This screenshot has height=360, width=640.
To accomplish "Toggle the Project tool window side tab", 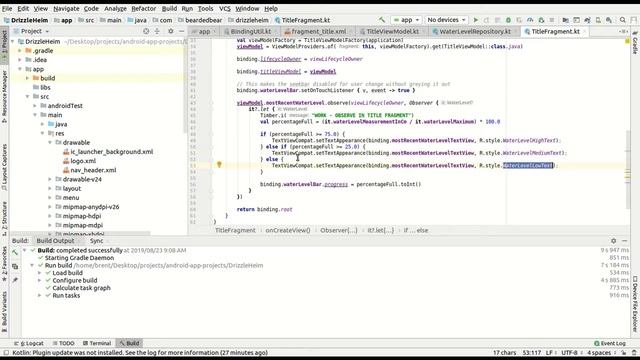I will 4,44.
